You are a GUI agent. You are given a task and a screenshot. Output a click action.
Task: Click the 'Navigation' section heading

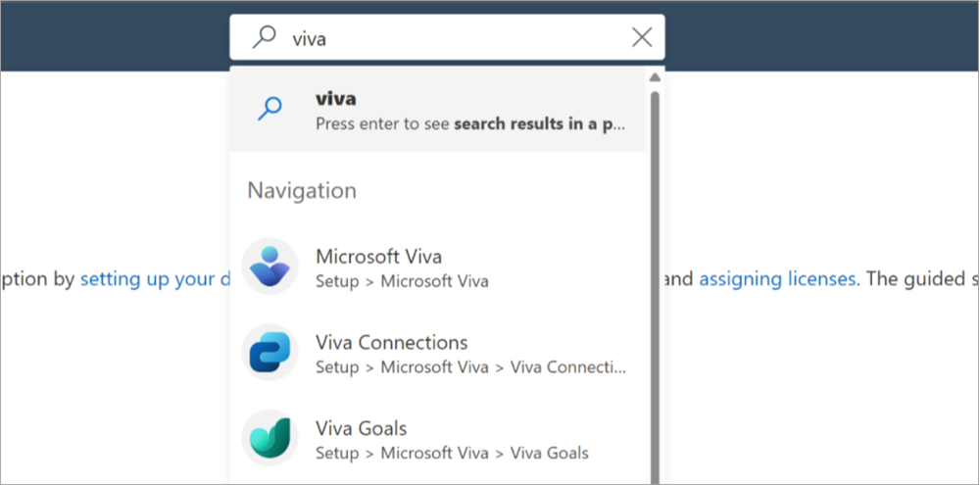coord(302,190)
